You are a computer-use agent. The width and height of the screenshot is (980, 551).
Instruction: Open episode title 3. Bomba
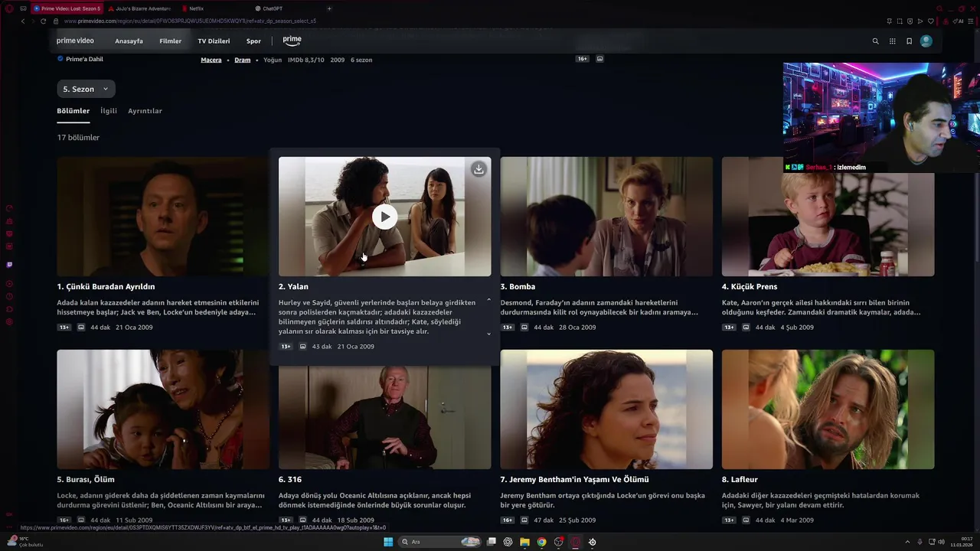click(x=518, y=286)
